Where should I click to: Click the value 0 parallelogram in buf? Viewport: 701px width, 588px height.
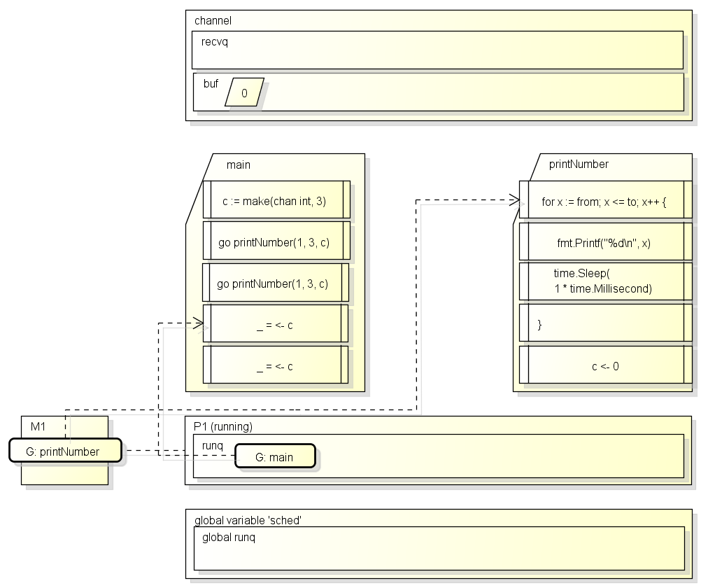pos(244,92)
